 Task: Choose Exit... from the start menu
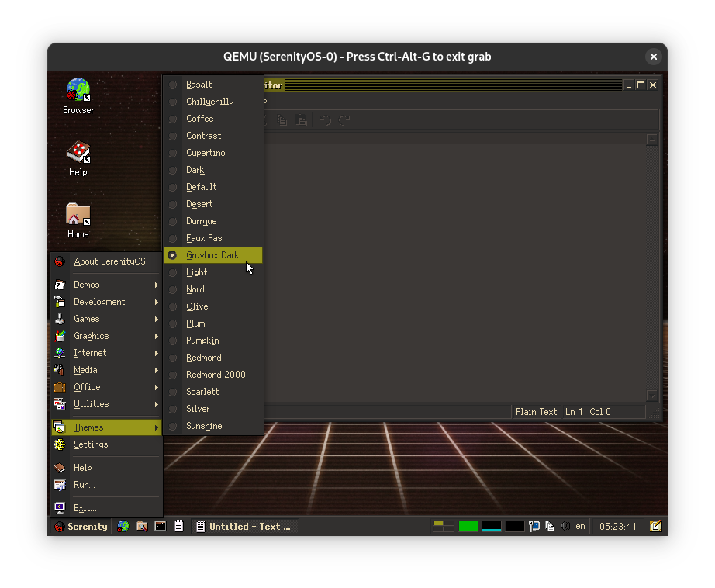pyautogui.click(x=106, y=508)
